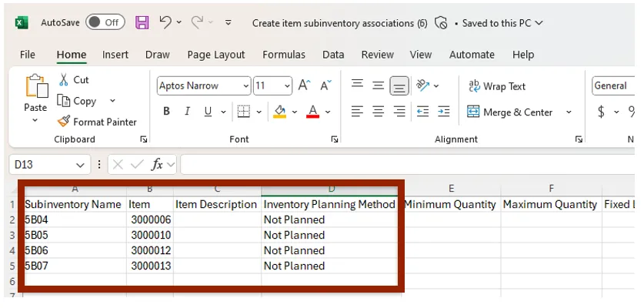Toggle the AutoSave switch
Viewport: 644px width, 308px height.
pos(105,22)
